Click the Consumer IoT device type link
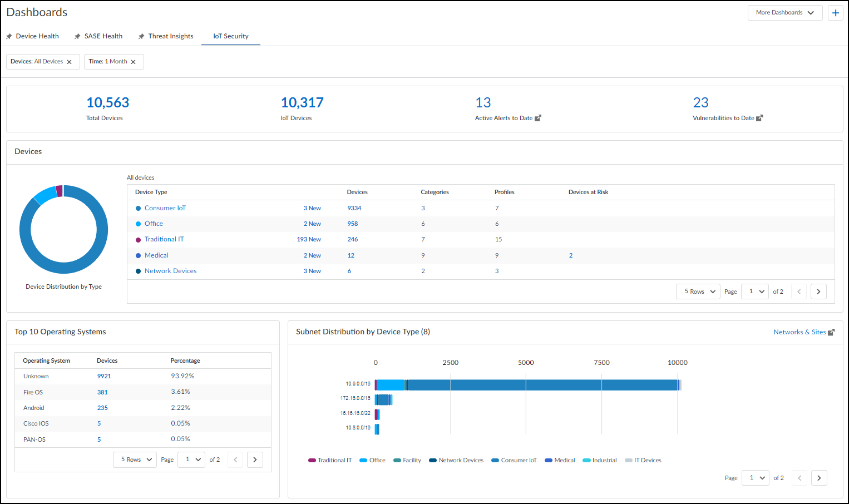The image size is (849, 504). pyautogui.click(x=165, y=208)
